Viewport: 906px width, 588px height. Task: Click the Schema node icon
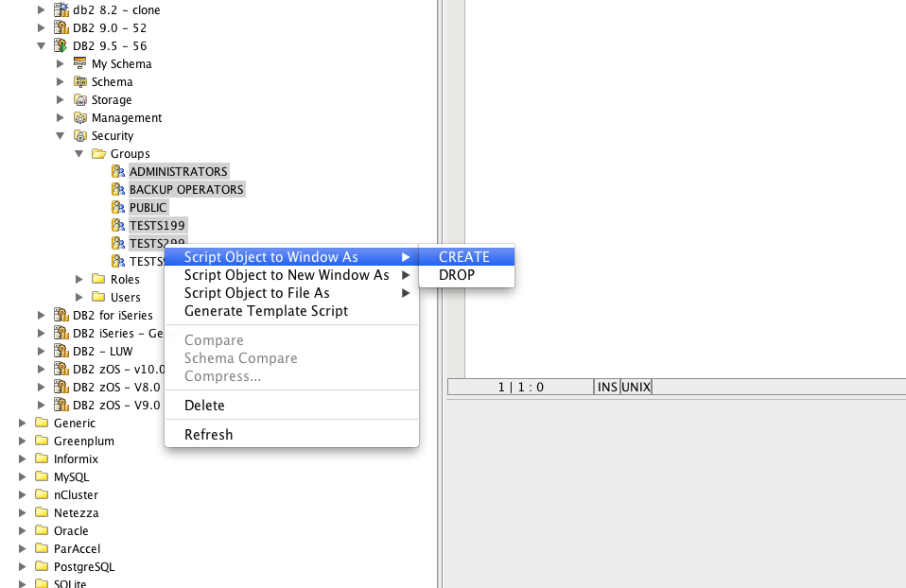80,81
